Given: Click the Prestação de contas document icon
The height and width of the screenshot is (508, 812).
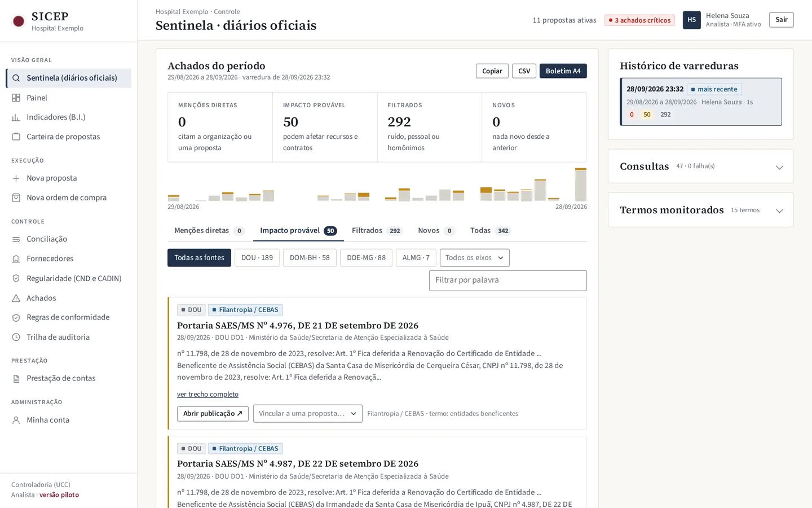Looking at the screenshot, I should click(x=16, y=379).
